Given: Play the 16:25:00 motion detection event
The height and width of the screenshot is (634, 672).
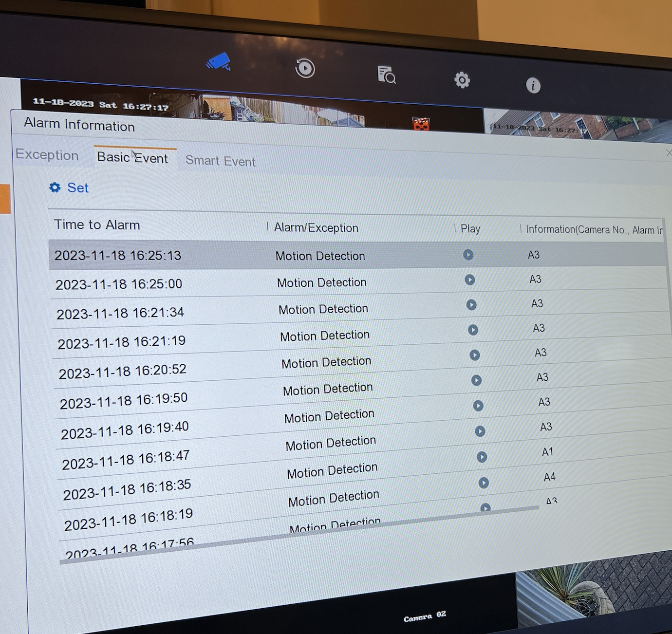Looking at the screenshot, I should coord(470,280).
